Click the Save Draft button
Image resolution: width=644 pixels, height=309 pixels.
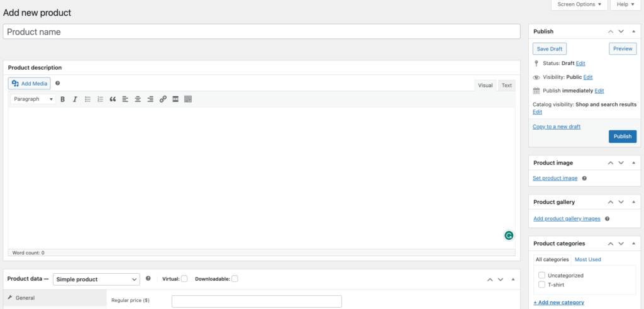(550, 48)
